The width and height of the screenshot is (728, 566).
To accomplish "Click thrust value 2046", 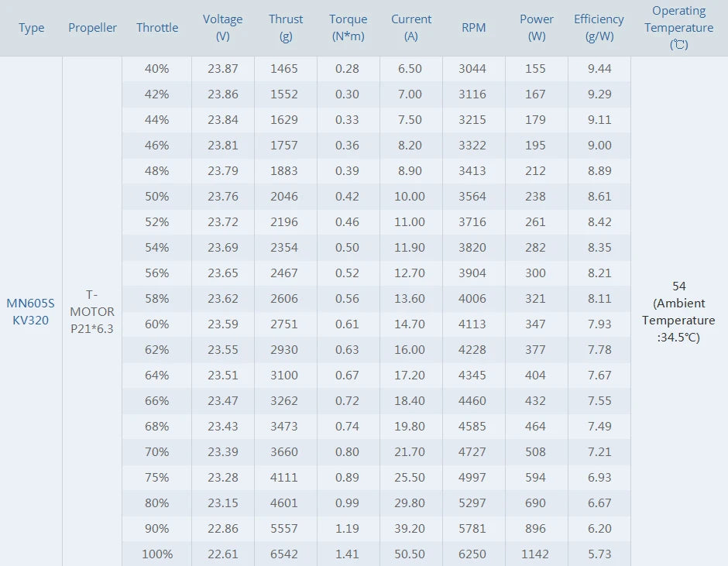I will click(284, 197).
